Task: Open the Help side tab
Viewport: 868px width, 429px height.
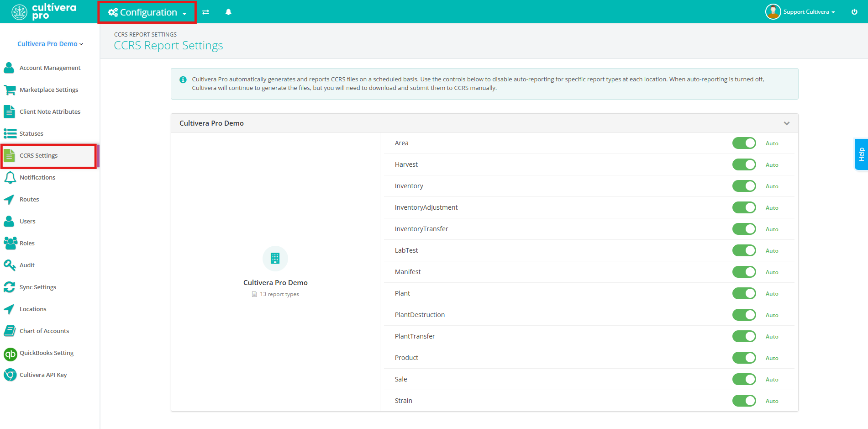Action: click(x=861, y=154)
